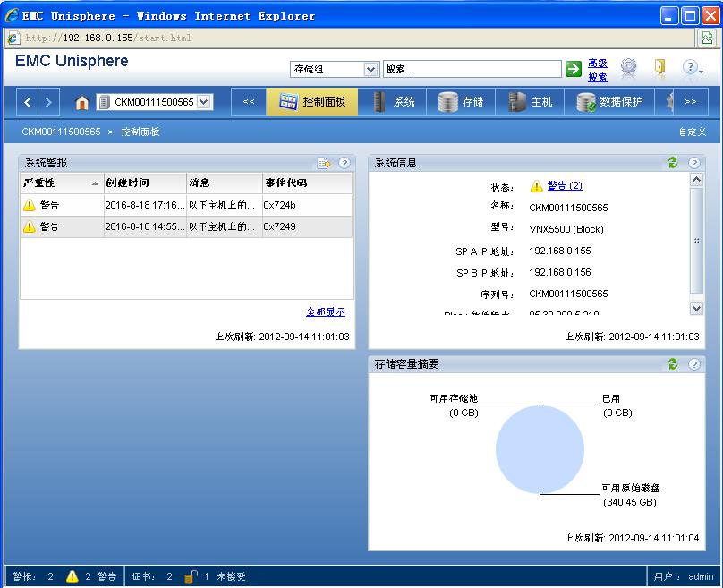This screenshot has width=723, height=588.
Task: Refresh the 存储容量摘要 panel
Action: coord(673,364)
